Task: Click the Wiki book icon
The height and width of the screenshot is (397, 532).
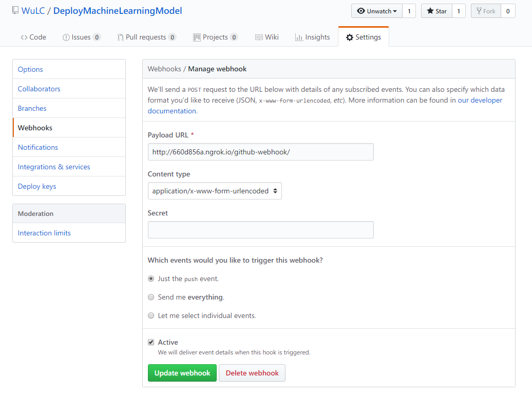Action: (259, 37)
